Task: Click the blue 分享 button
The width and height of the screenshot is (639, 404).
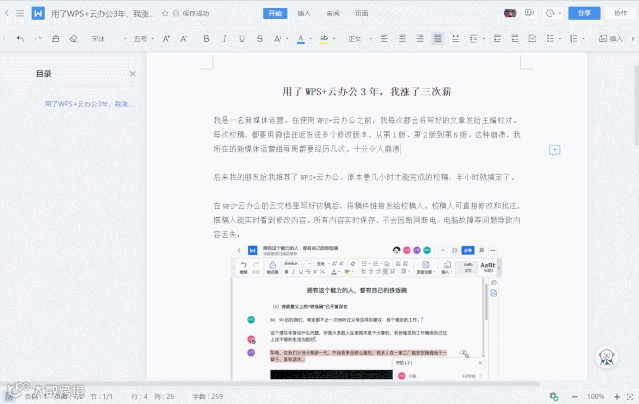Action: pos(584,13)
